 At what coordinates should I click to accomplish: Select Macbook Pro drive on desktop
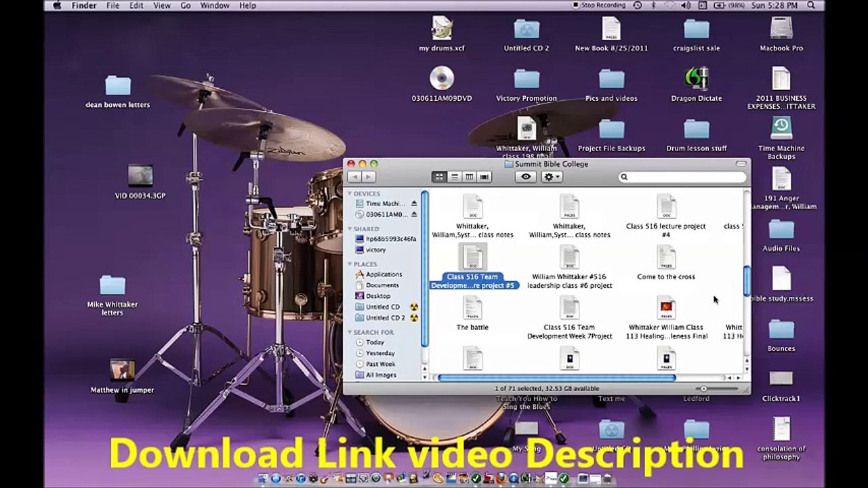(781, 34)
